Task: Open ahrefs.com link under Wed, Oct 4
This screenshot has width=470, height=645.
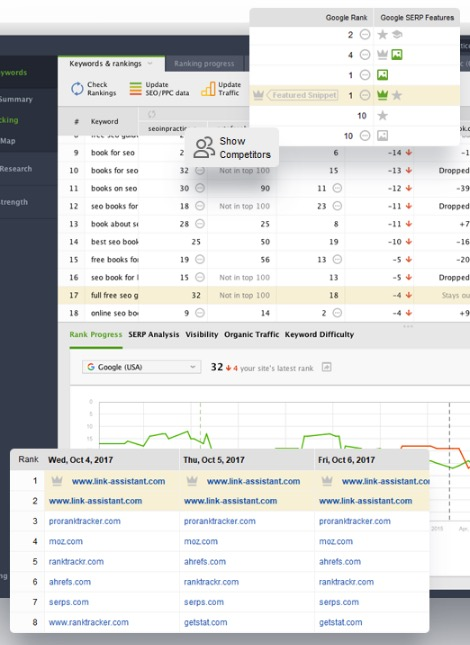Action: click(69, 582)
